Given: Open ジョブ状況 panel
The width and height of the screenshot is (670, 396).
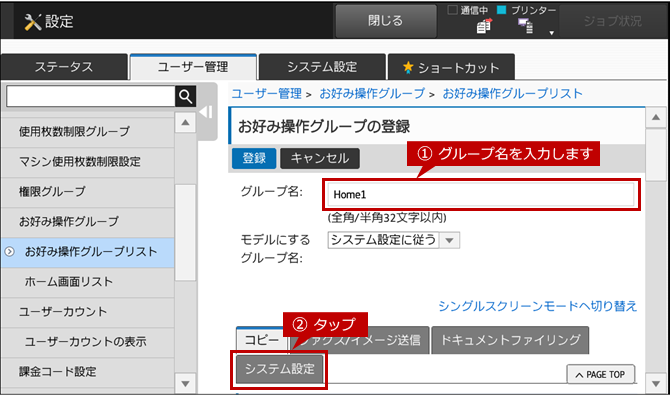Looking at the screenshot, I should 613,21.
